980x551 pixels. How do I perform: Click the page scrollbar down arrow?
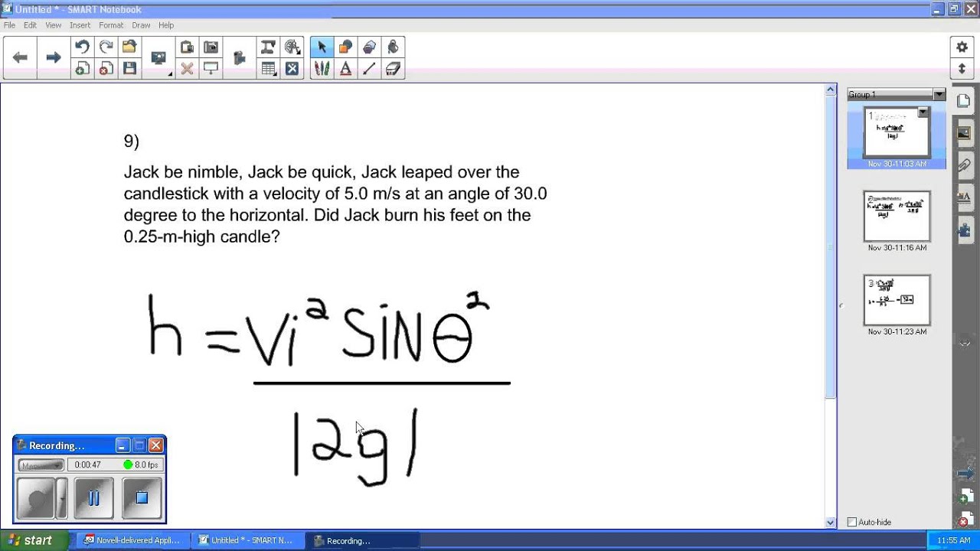click(x=831, y=523)
